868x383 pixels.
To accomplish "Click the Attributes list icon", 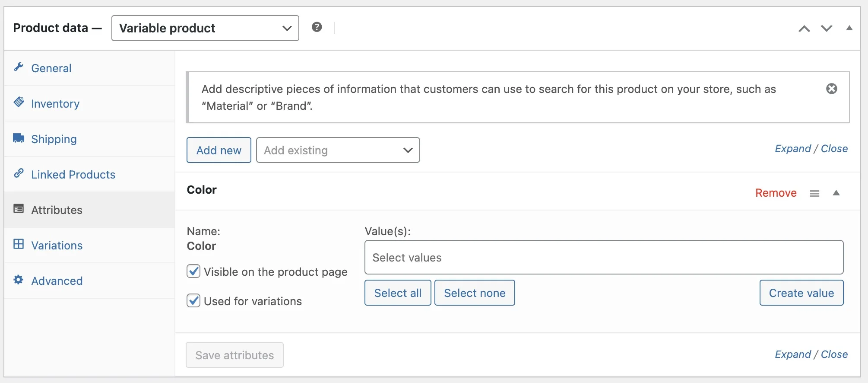I will tap(19, 209).
